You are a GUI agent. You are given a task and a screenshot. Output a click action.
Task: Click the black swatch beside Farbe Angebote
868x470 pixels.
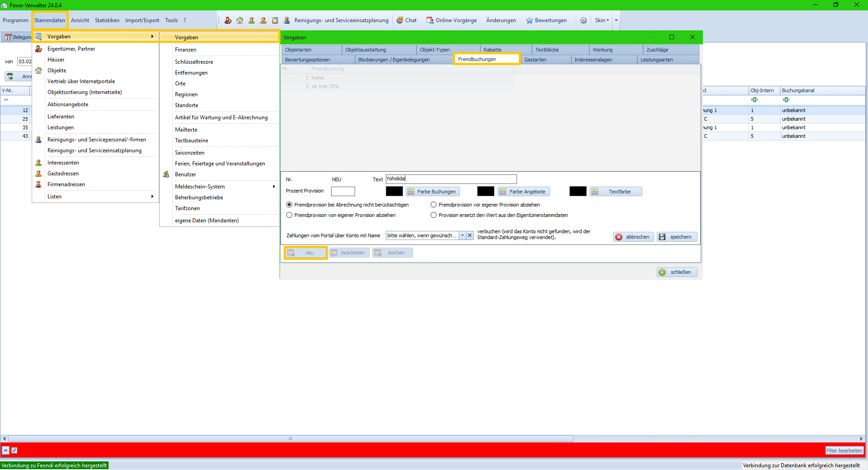(x=486, y=191)
